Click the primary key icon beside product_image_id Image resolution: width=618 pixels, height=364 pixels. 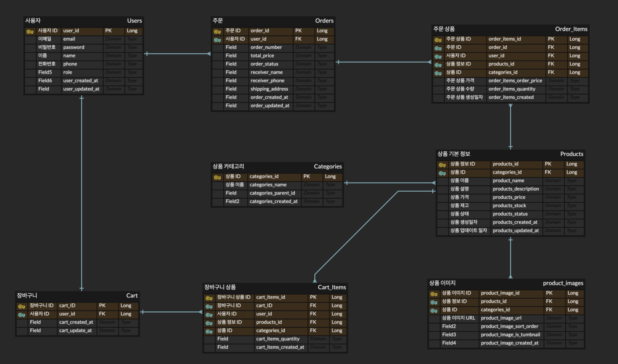click(x=434, y=294)
